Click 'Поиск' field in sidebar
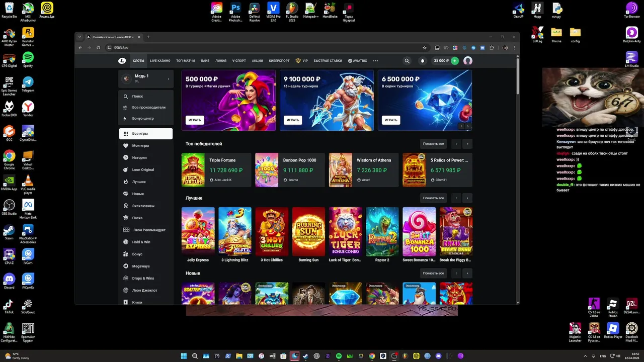644x362 pixels. click(x=146, y=96)
